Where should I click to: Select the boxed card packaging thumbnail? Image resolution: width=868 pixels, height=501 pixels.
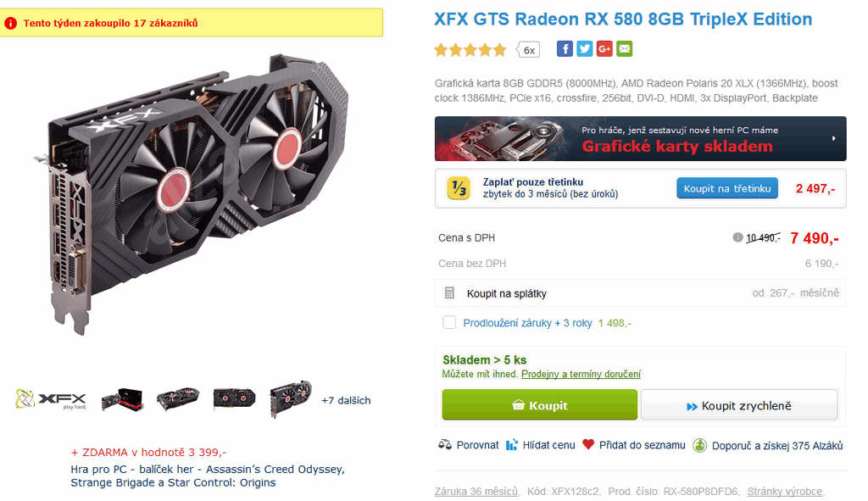[x=122, y=399]
